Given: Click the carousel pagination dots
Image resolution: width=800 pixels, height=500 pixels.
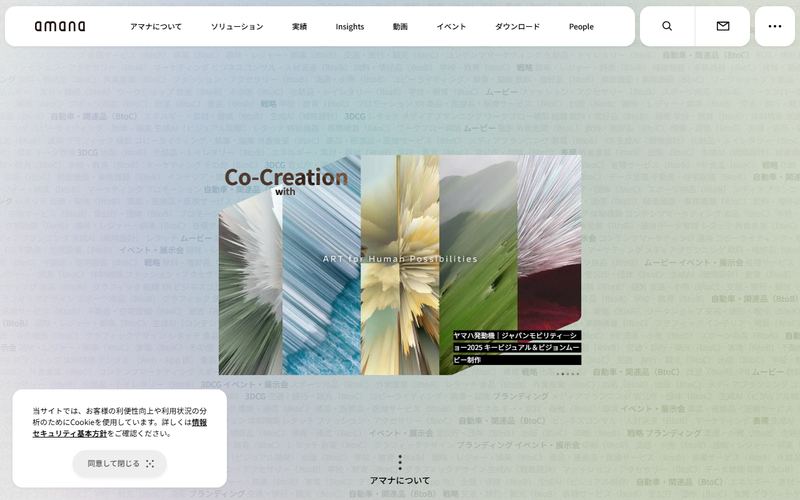Looking at the screenshot, I should (568, 374).
